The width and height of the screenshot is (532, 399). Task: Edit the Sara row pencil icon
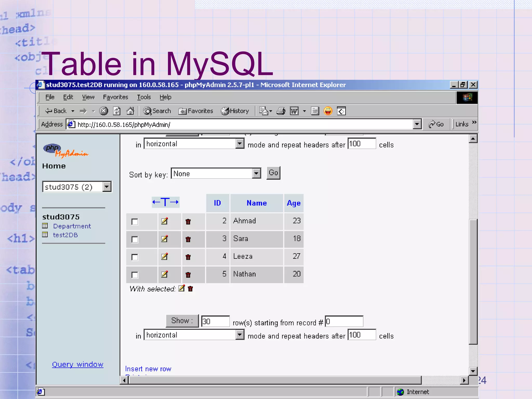(x=164, y=239)
